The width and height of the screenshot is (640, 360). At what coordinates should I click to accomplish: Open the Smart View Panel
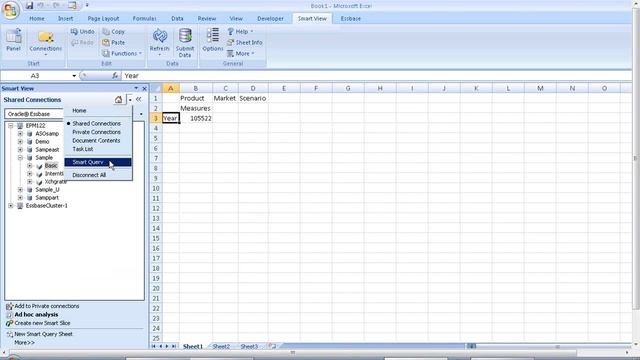click(x=13, y=40)
